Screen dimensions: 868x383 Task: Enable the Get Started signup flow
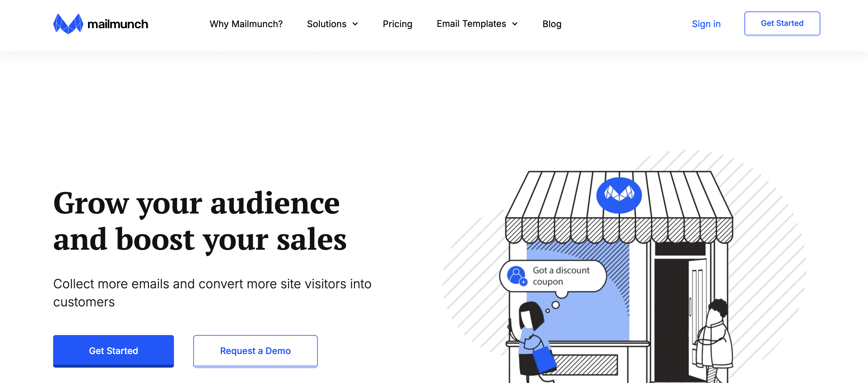(x=782, y=23)
